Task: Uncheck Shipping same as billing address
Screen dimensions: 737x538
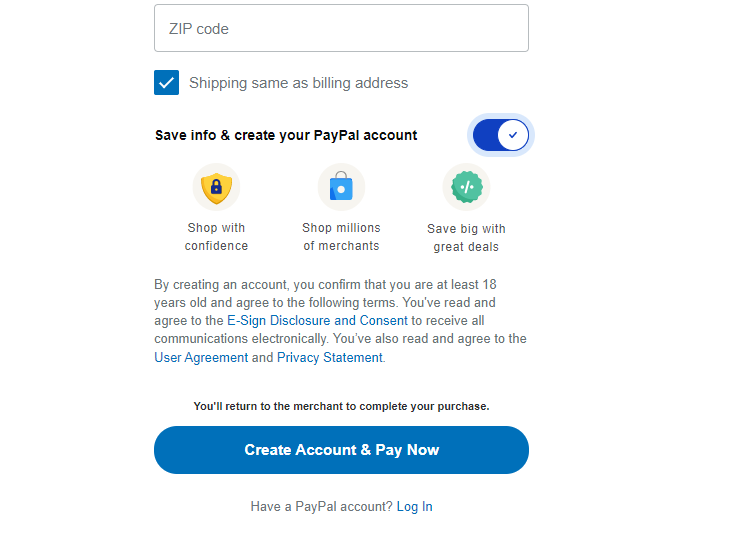Action: (x=166, y=83)
